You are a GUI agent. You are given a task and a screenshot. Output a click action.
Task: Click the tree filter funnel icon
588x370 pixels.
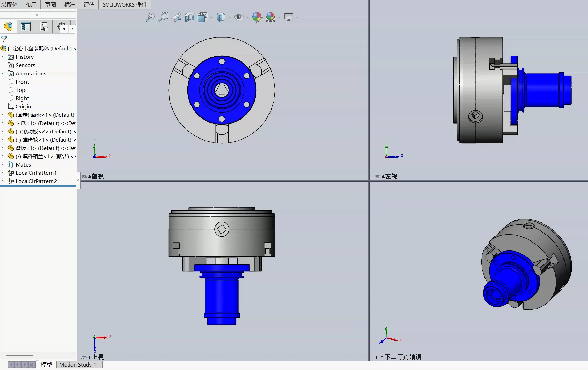[x=5, y=39]
